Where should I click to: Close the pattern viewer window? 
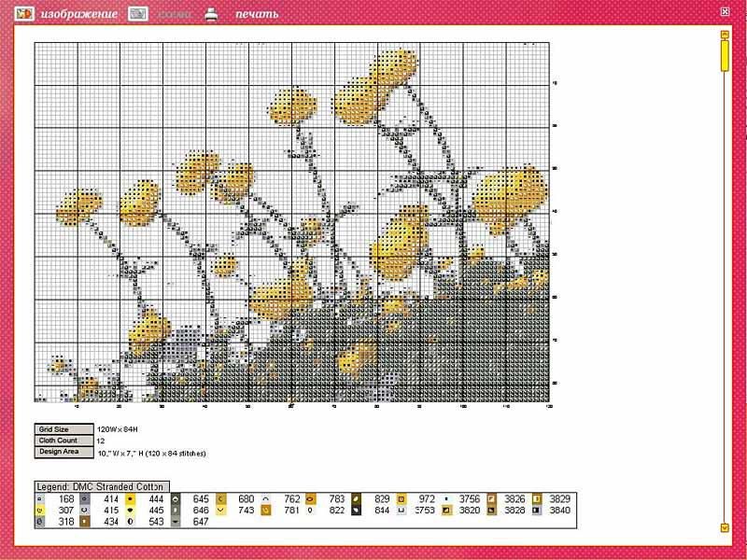[726, 11]
